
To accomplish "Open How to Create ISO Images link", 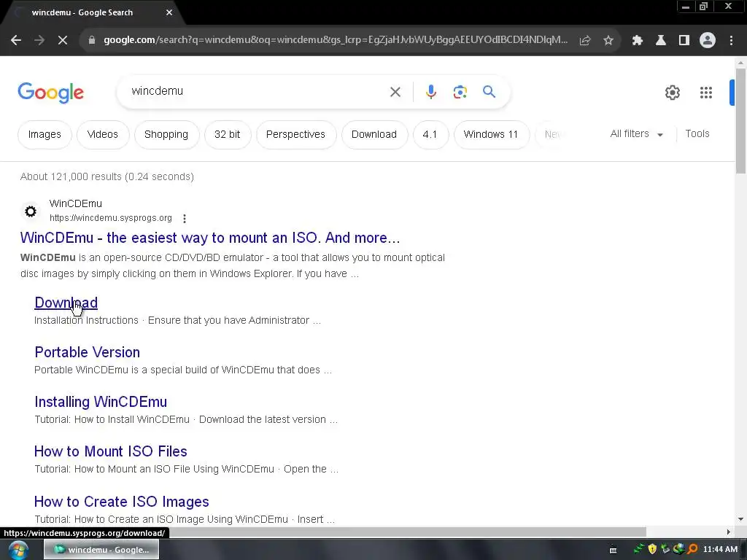I will pos(122,502).
